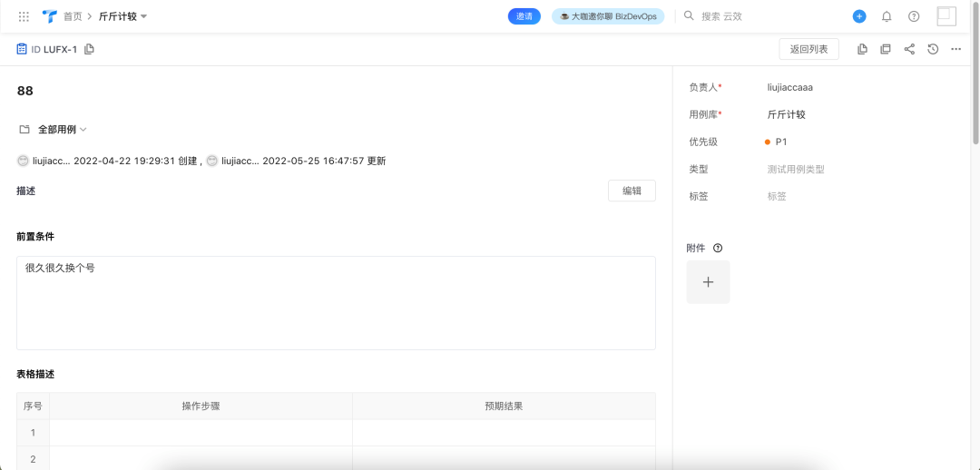980x470 pixels.
Task: Click the folder icon beside 全部用例
Action: [x=24, y=130]
